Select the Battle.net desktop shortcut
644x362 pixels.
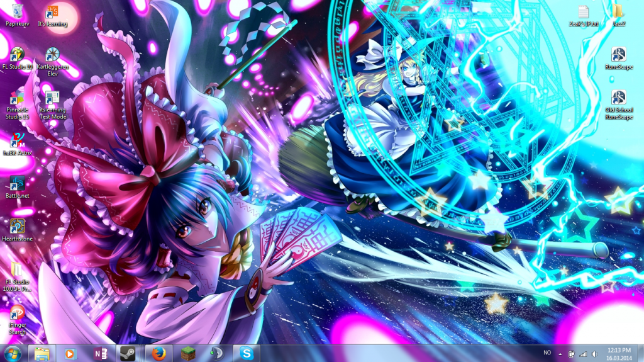(x=18, y=184)
